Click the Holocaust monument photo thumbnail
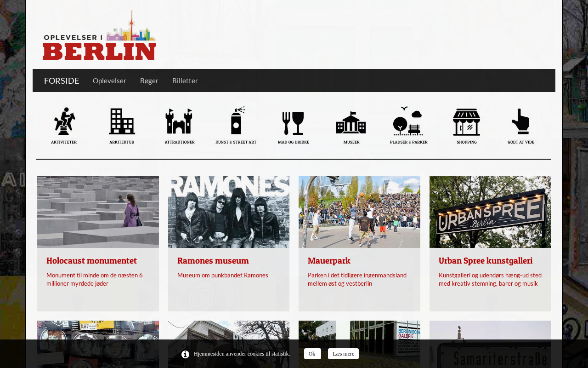Image resolution: width=588 pixels, height=368 pixels. 98,212
